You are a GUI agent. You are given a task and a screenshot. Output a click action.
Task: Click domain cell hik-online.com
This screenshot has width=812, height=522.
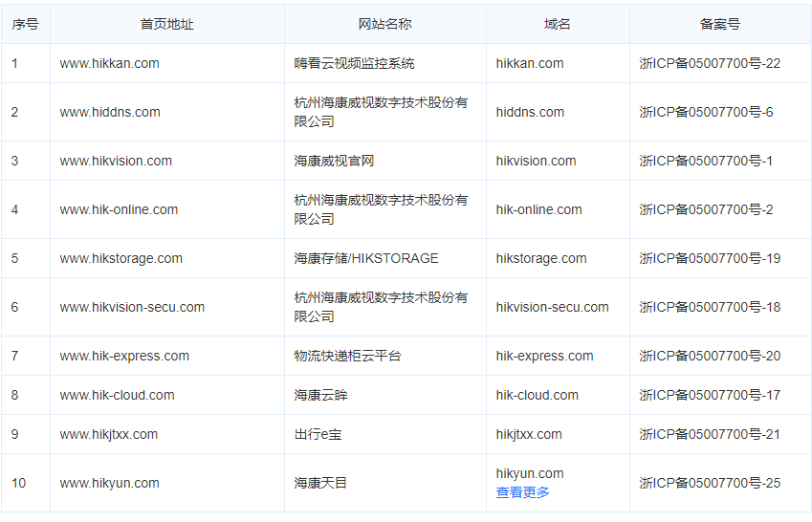(539, 209)
